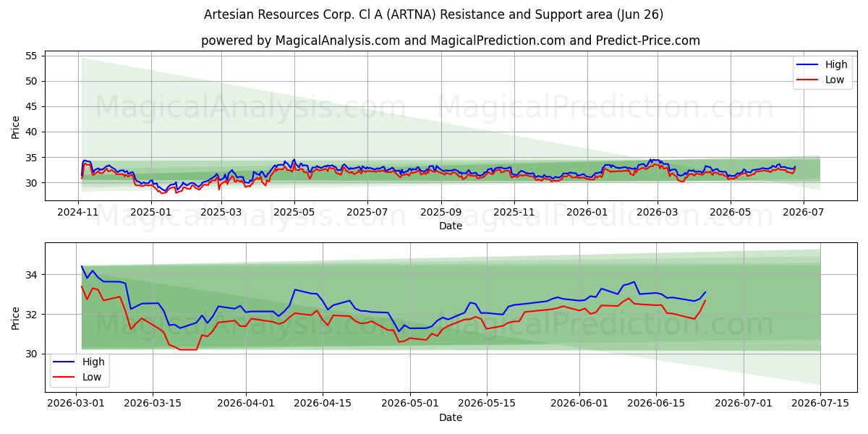Click the '2026-04-15' lower chart tick label

(323, 404)
